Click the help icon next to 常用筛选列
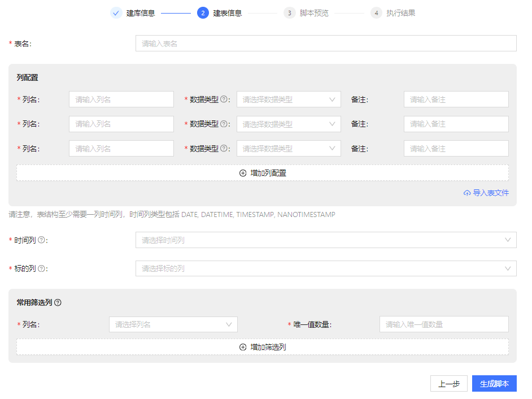Screen dimensions: 532x399 58,303
